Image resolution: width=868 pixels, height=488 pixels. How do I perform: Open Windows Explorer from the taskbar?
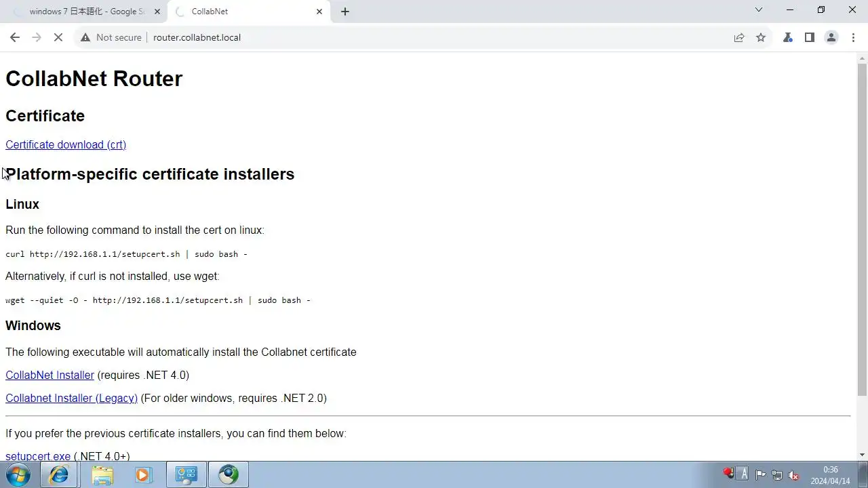[102, 474]
